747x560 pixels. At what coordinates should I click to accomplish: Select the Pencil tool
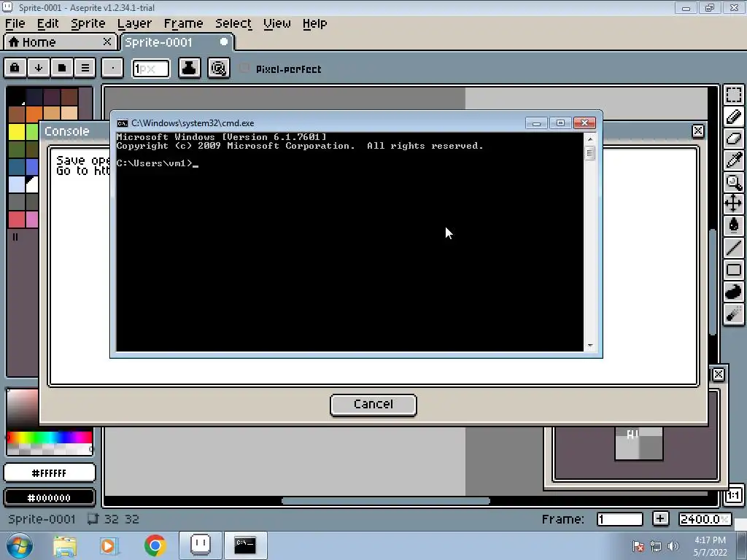[x=734, y=117]
